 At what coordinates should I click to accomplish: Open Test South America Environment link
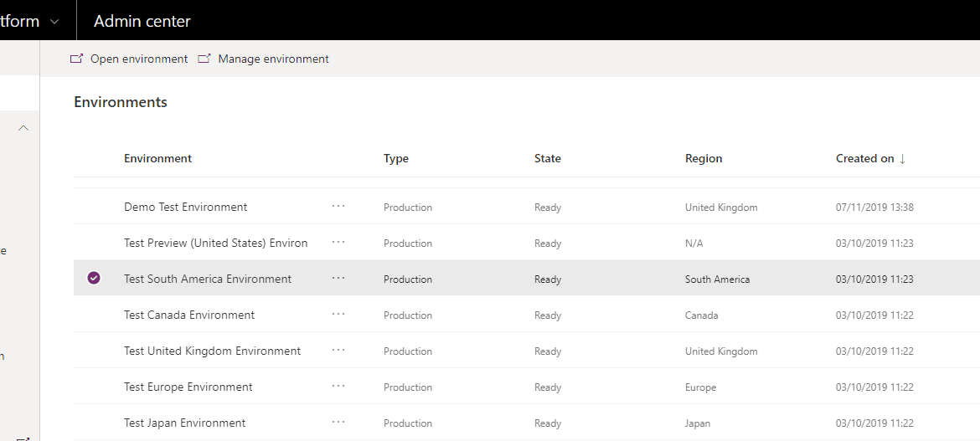pyautogui.click(x=208, y=279)
